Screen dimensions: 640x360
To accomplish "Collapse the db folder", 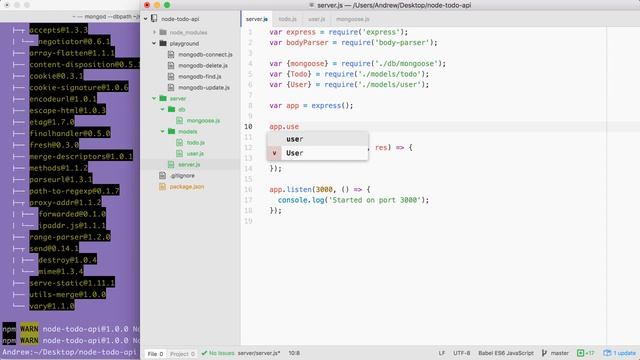I will (x=162, y=109).
